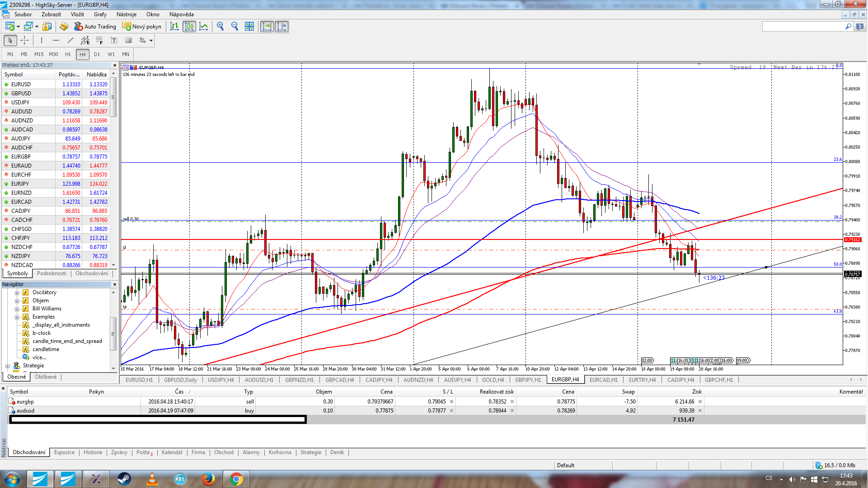Switch chart to bar chart display
The height and width of the screenshot is (488, 868).
[x=174, y=27]
